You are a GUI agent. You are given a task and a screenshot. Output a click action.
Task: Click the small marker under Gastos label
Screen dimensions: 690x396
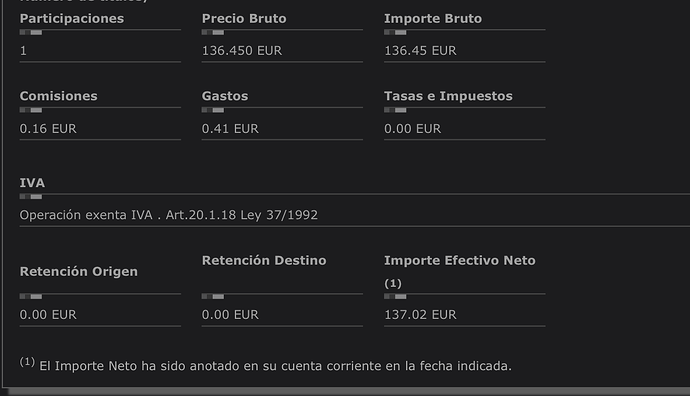pos(213,110)
